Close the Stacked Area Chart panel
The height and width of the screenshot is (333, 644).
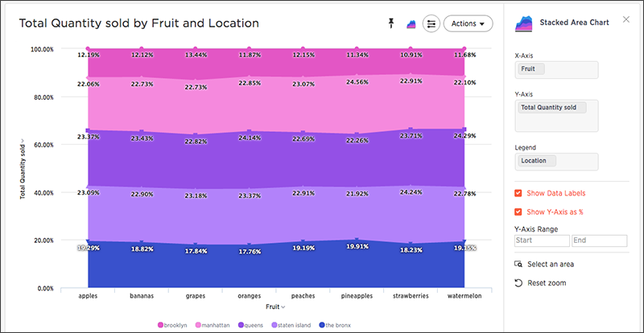[x=626, y=19]
